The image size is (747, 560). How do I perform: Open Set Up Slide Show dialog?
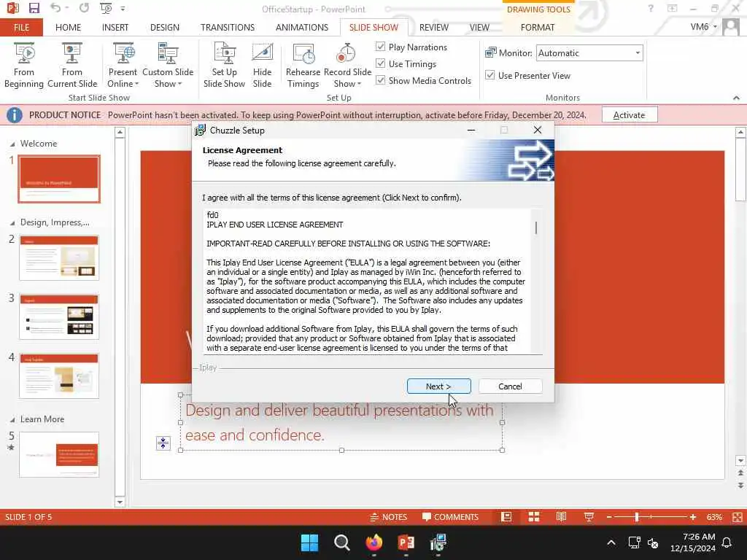click(x=224, y=65)
